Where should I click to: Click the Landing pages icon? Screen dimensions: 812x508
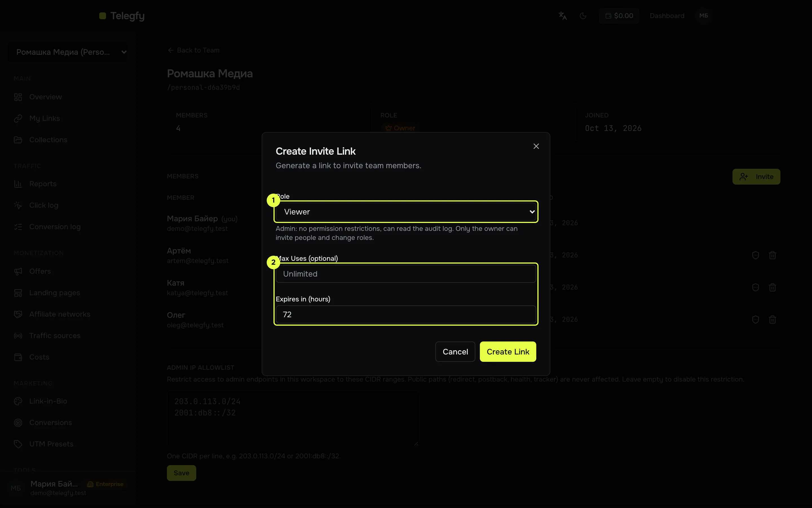point(18,293)
